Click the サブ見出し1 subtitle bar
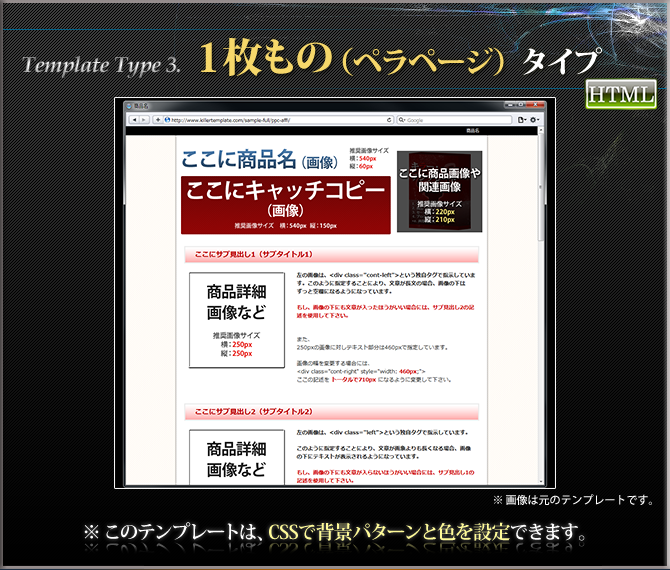The image size is (670, 570). [332, 254]
